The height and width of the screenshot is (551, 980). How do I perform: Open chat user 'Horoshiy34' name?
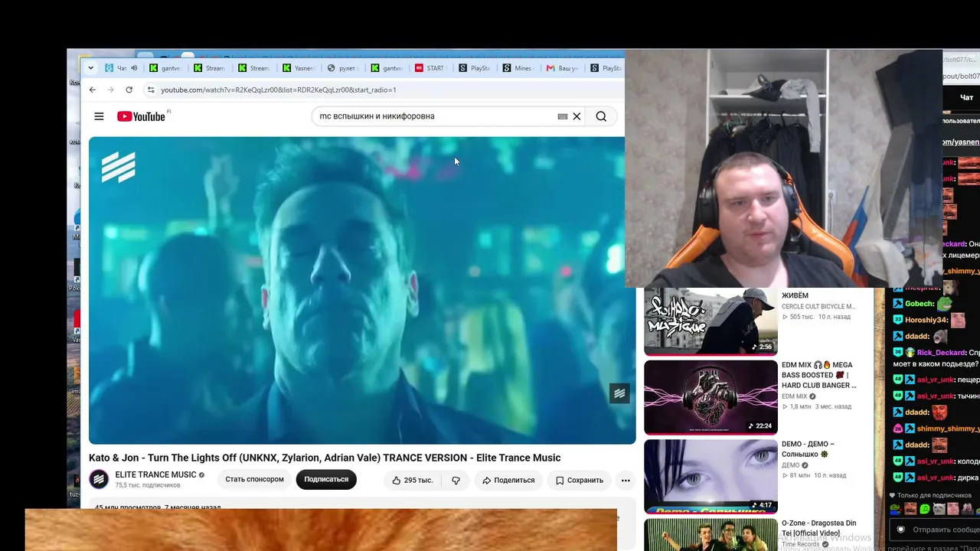[x=926, y=320]
